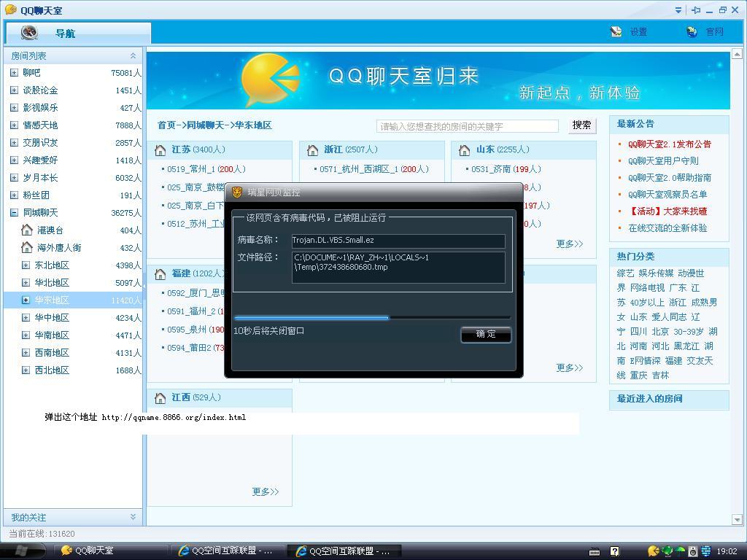Open 更多>> link under 江西 section
The image size is (747, 560).
click(266, 491)
